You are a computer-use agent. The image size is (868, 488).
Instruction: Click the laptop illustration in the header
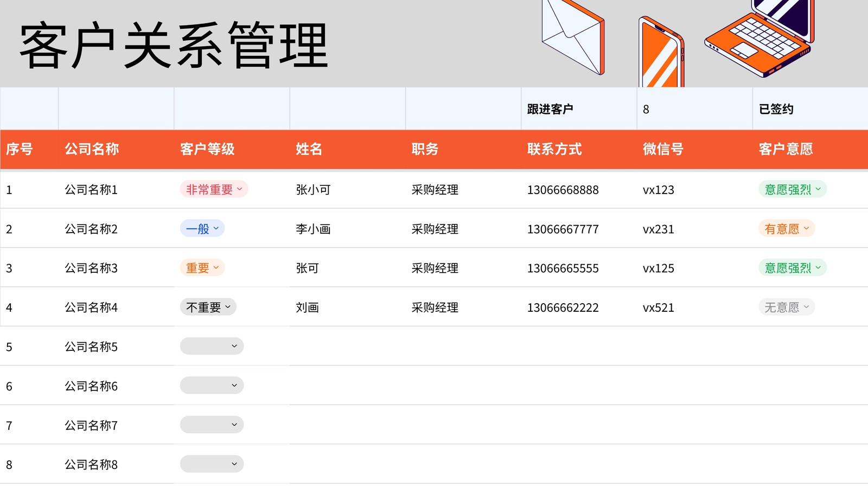(759, 37)
